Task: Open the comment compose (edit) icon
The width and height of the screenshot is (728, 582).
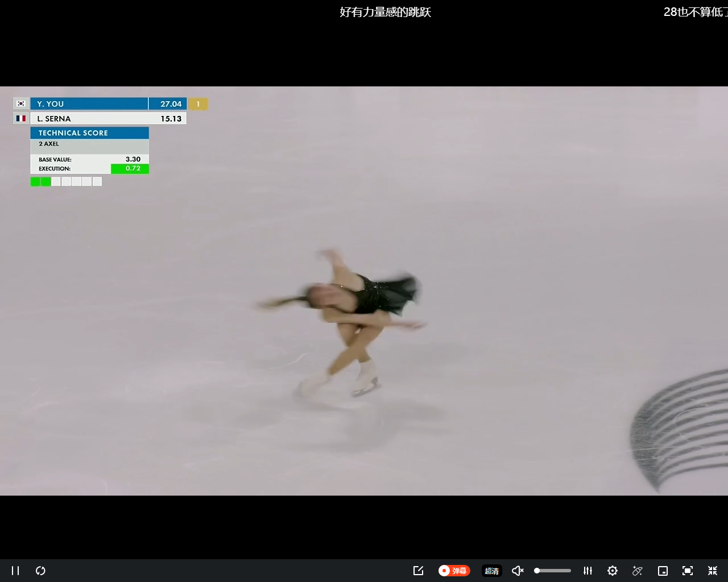Action: pos(418,571)
